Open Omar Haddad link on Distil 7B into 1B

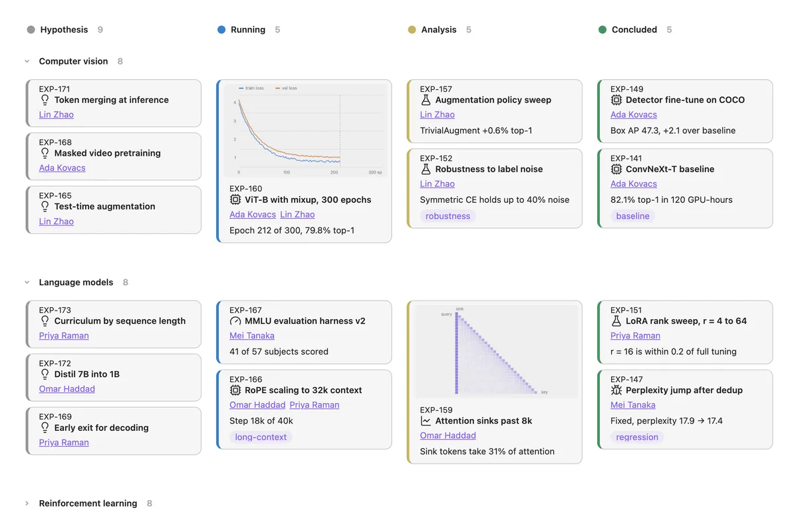(67, 388)
